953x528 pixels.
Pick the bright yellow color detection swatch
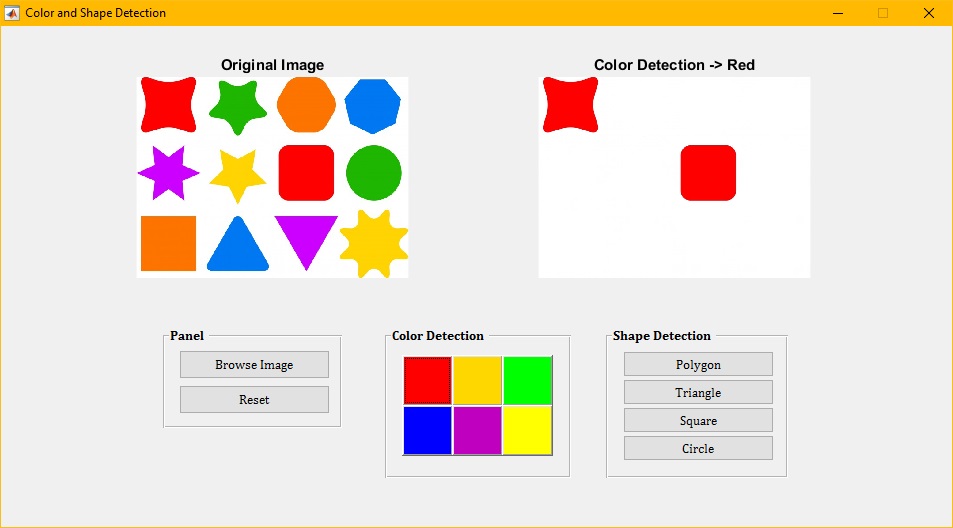[527, 430]
